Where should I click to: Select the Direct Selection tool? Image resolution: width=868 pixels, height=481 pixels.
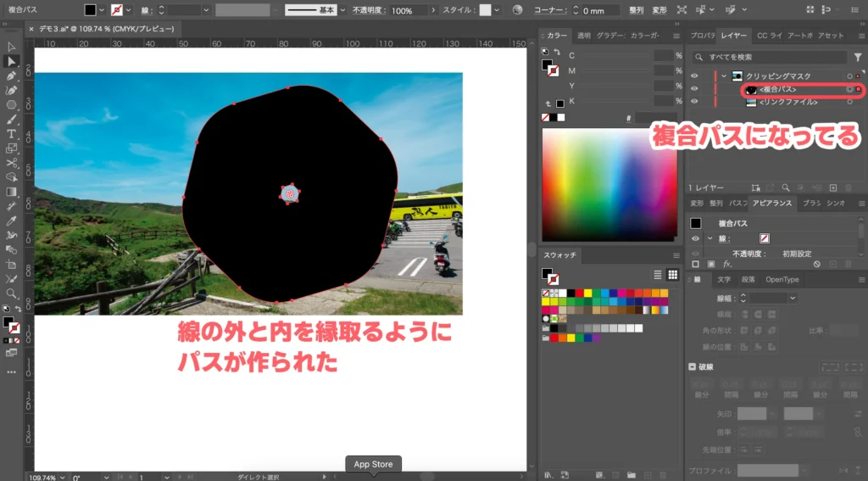tap(12, 62)
